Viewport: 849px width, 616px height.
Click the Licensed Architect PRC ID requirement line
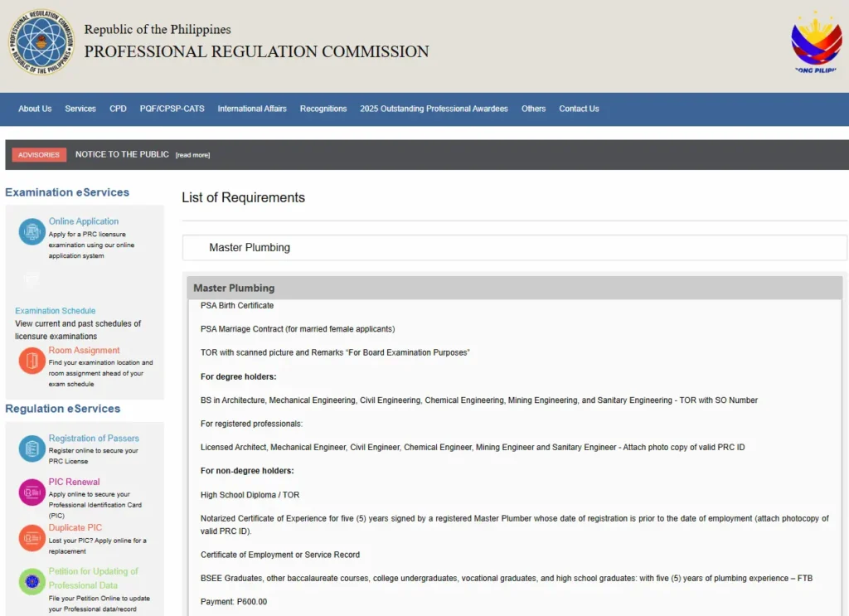pos(473,448)
